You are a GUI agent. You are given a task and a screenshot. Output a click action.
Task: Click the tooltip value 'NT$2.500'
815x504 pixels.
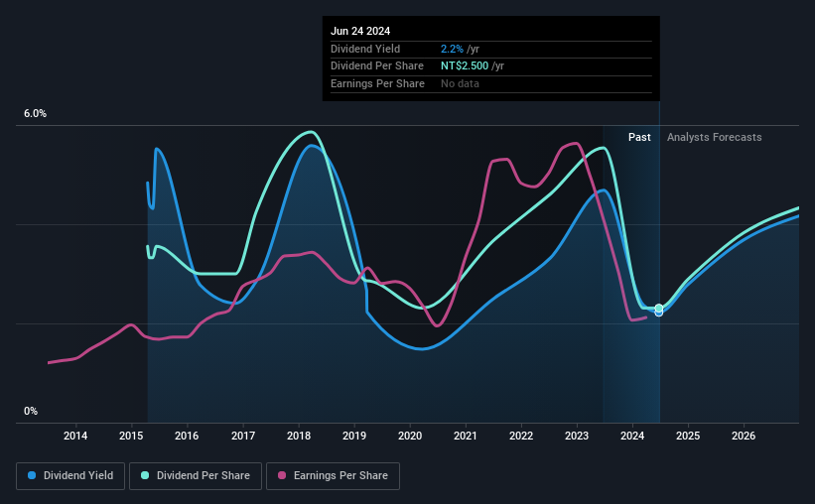pyautogui.click(x=465, y=66)
